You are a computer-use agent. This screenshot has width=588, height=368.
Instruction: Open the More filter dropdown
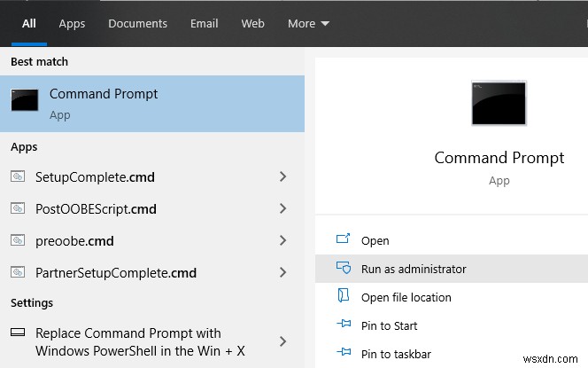[308, 24]
